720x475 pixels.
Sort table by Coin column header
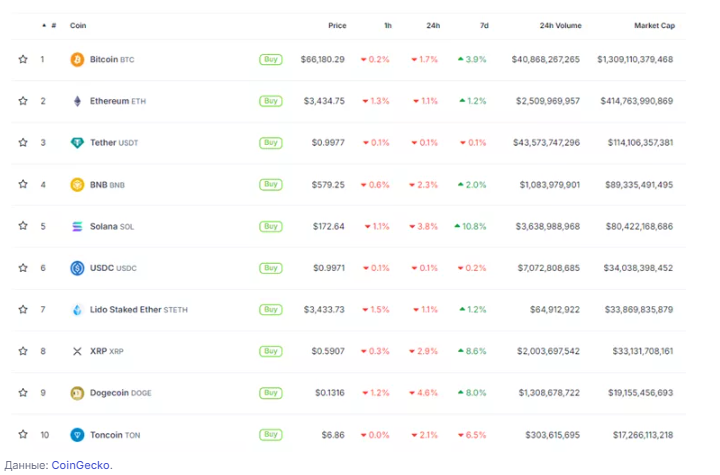pyautogui.click(x=78, y=26)
